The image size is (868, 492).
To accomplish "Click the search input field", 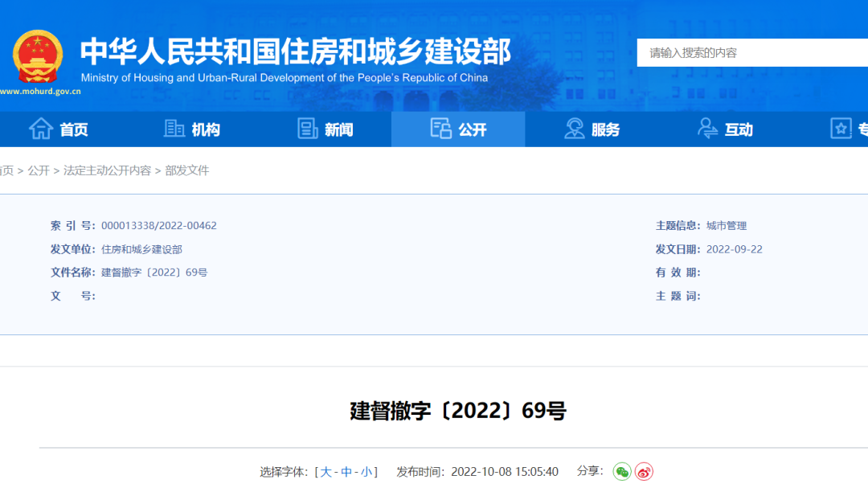I will point(747,51).
